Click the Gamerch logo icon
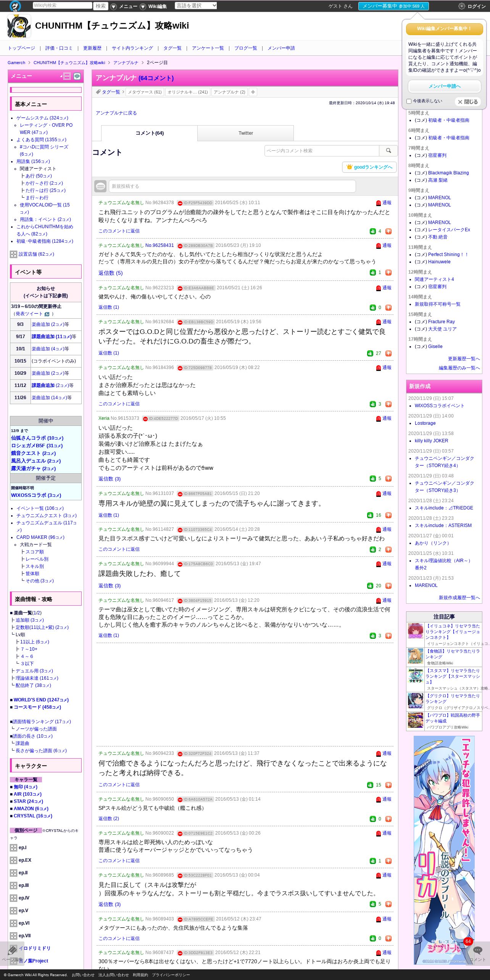Image resolution: width=490 pixels, height=980 pixels. click(x=15, y=6)
